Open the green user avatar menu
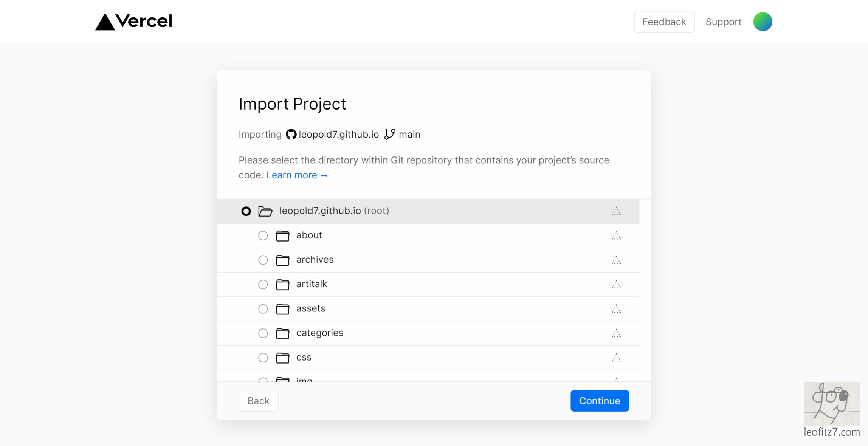This screenshot has width=868, height=446. pyautogui.click(x=762, y=22)
